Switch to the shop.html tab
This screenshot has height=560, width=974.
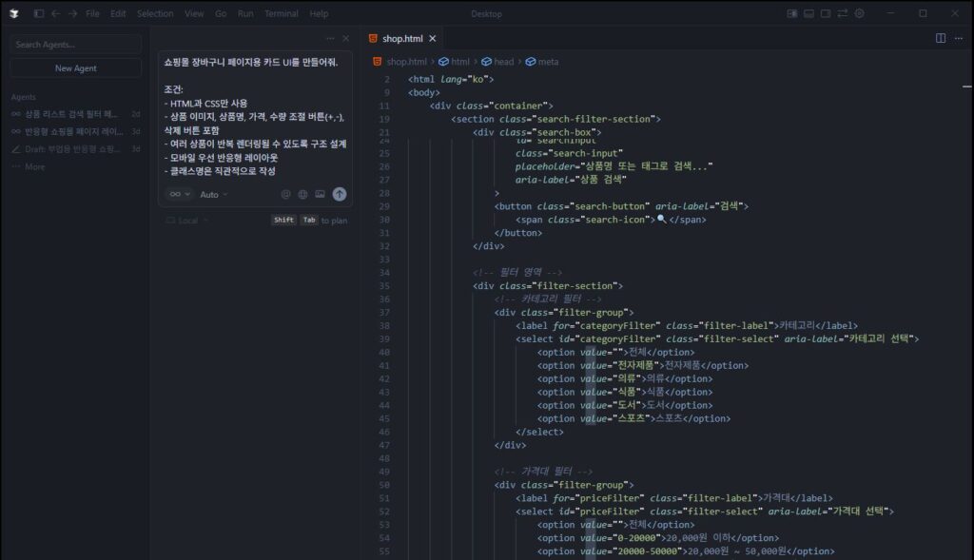404,38
